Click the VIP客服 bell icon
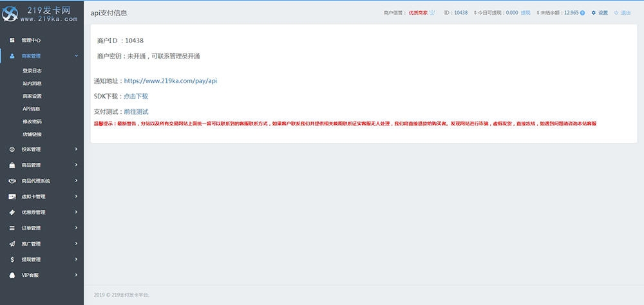Viewport: 644px width, 305px height. (12, 275)
